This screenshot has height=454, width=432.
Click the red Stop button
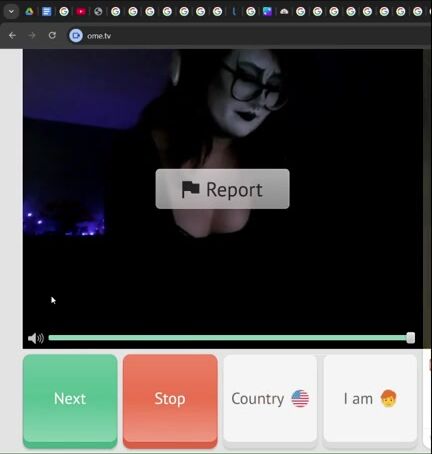[170, 400]
